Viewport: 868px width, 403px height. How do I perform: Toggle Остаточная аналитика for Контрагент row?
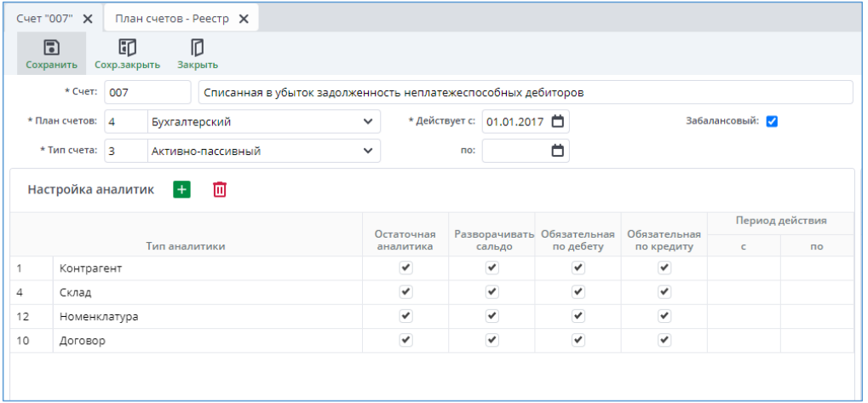click(x=405, y=268)
